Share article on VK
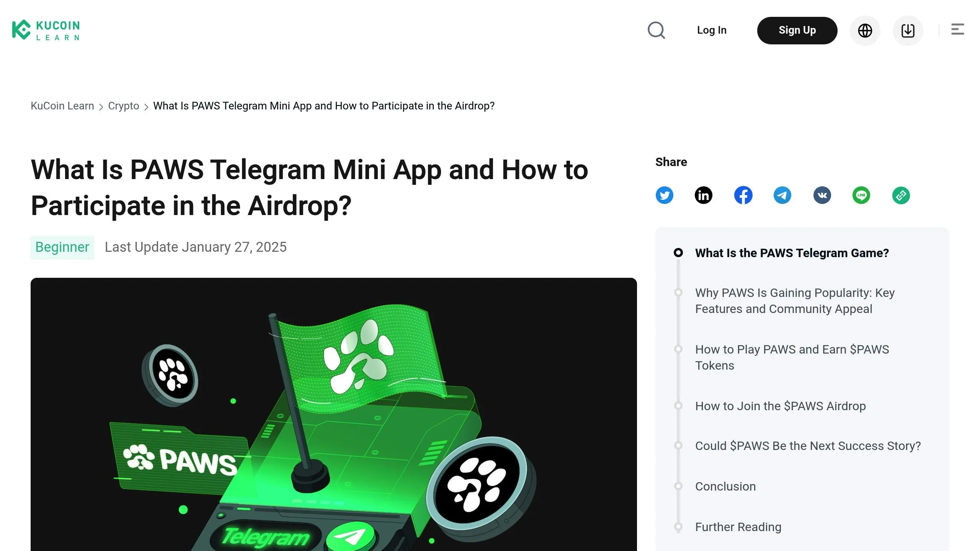The height and width of the screenshot is (551, 980). click(x=822, y=195)
